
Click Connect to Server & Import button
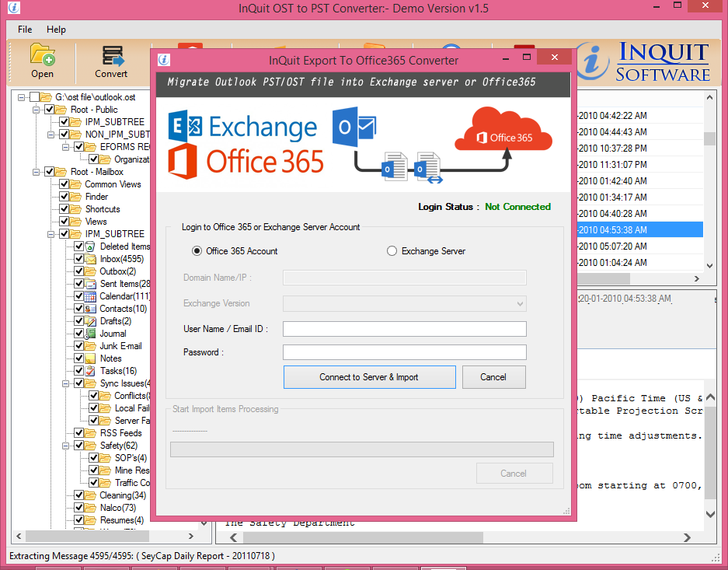369,377
